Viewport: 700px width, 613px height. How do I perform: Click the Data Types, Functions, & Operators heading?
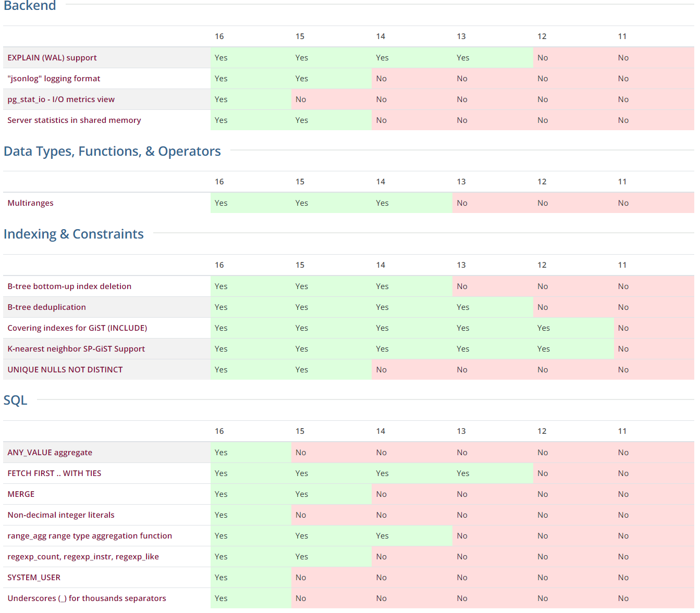(112, 152)
